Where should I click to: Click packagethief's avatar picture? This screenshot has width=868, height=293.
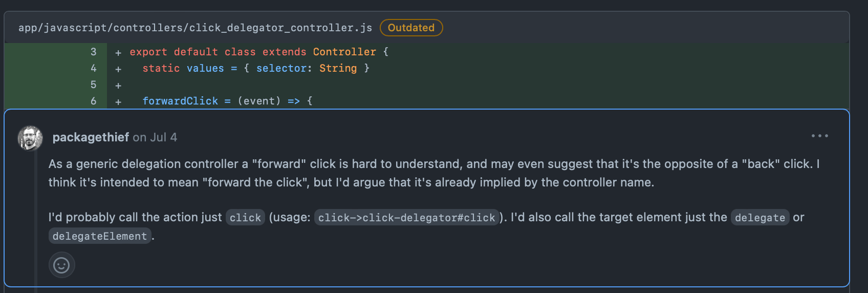(x=30, y=138)
